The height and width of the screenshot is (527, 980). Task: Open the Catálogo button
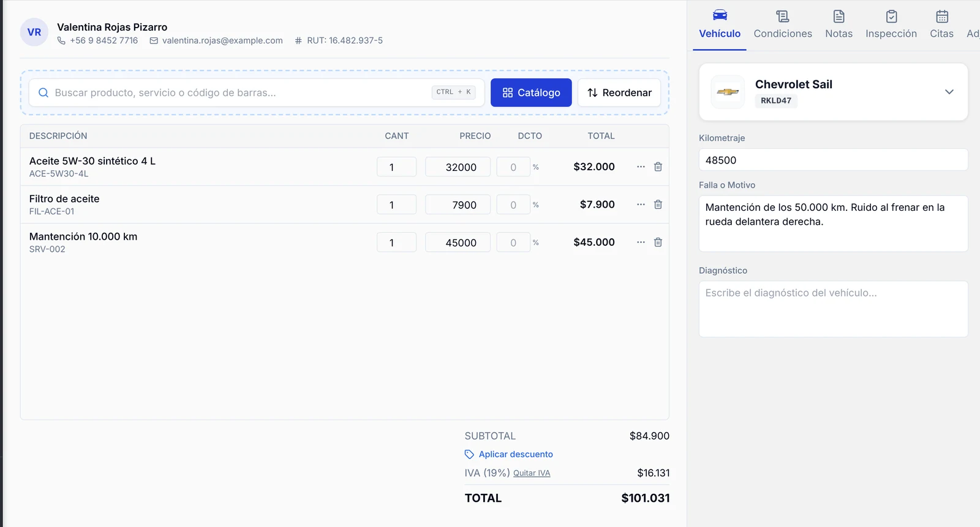pos(531,93)
